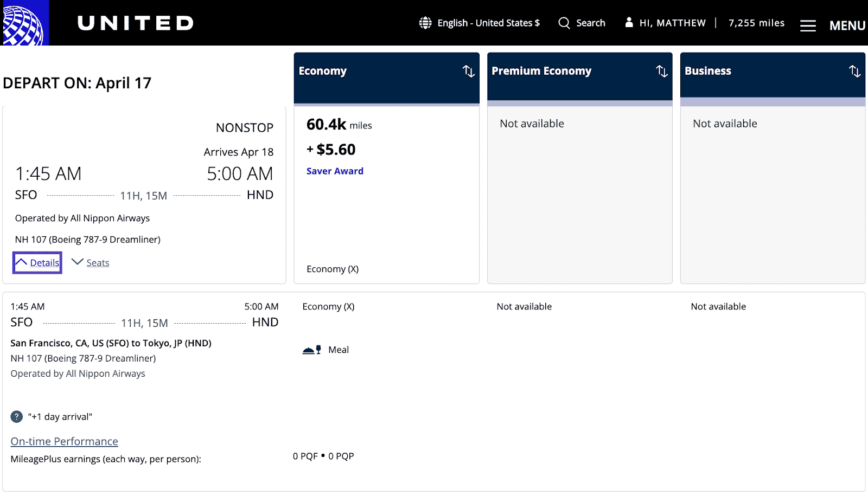Click Arrives Apr 18 text
Viewport: 868px width, 496px height.
pyautogui.click(x=239, y=152)
